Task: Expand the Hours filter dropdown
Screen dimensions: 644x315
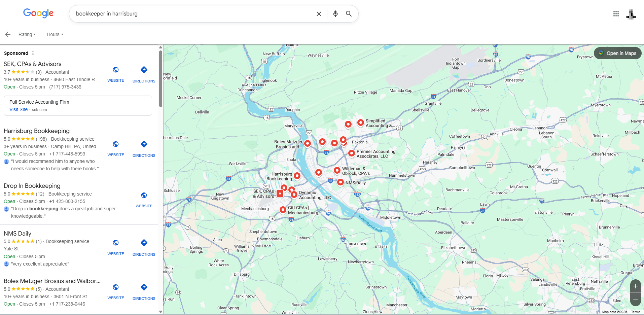Action: (55, 34)
